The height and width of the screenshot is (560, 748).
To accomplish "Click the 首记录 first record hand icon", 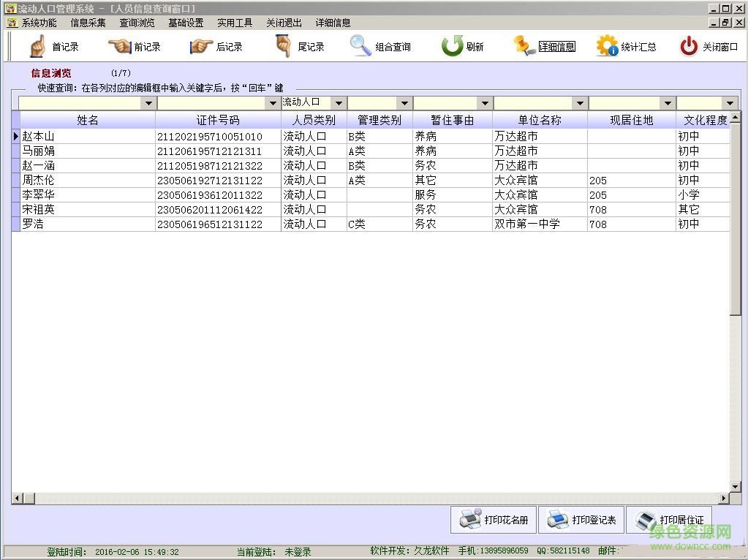I will [x=38, y=46].
